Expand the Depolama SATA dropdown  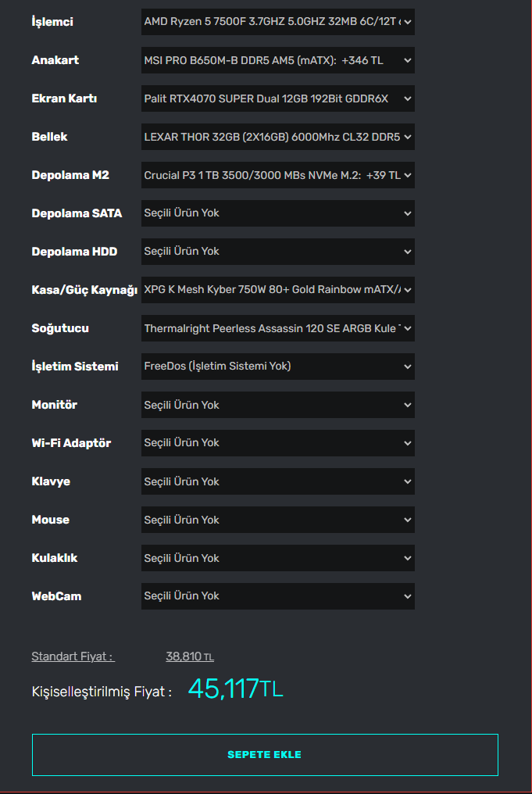coord(277,213)
